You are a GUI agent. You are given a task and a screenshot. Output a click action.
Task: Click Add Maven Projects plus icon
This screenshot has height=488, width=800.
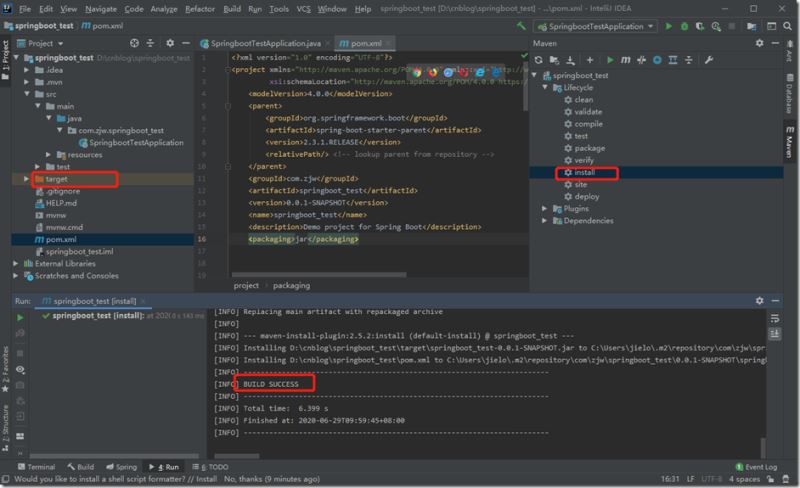(590, 60)
